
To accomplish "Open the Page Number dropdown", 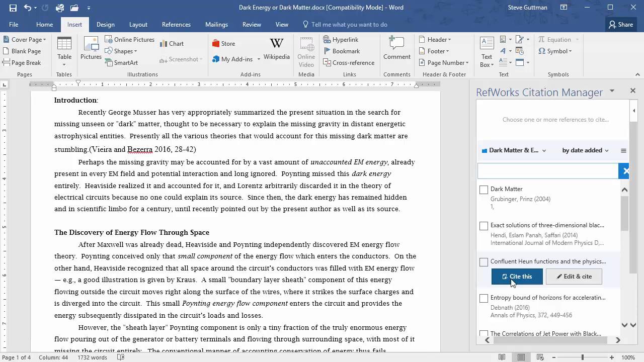I will pyautogui.click(x=443, y=62).
